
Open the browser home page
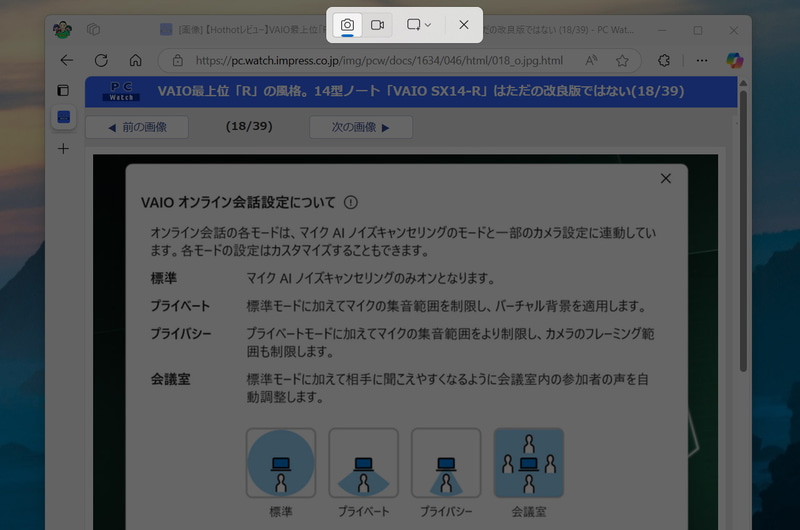135,61
